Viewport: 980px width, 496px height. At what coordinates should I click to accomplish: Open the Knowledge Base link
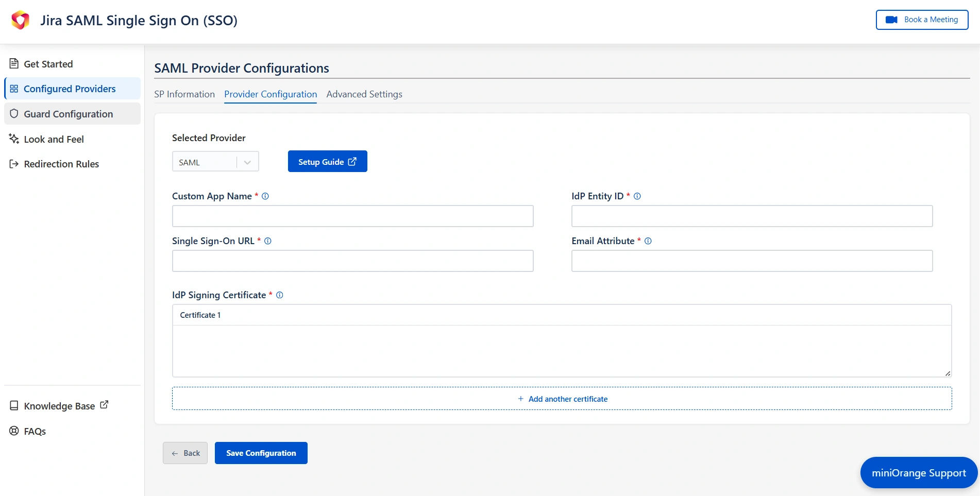coord(59,406)
